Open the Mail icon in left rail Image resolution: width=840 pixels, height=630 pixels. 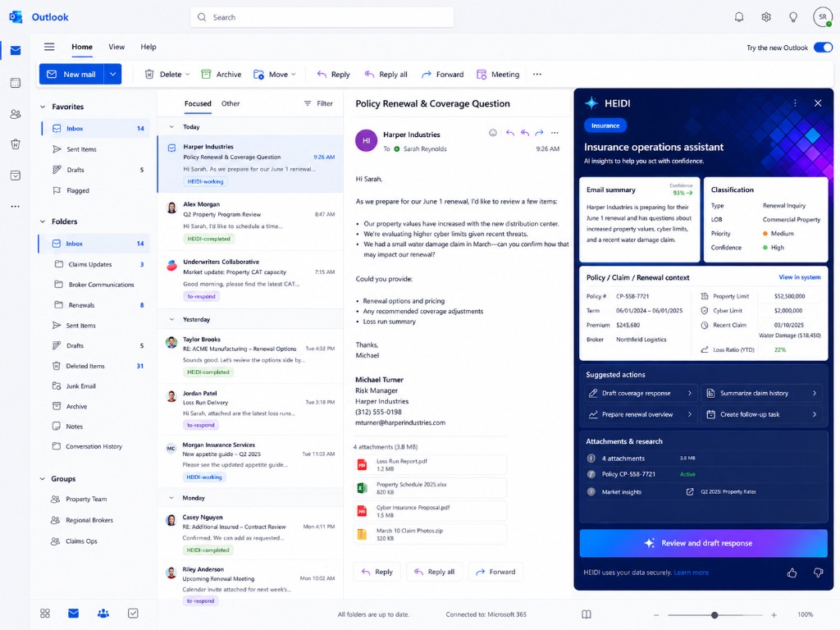[16, 51]
